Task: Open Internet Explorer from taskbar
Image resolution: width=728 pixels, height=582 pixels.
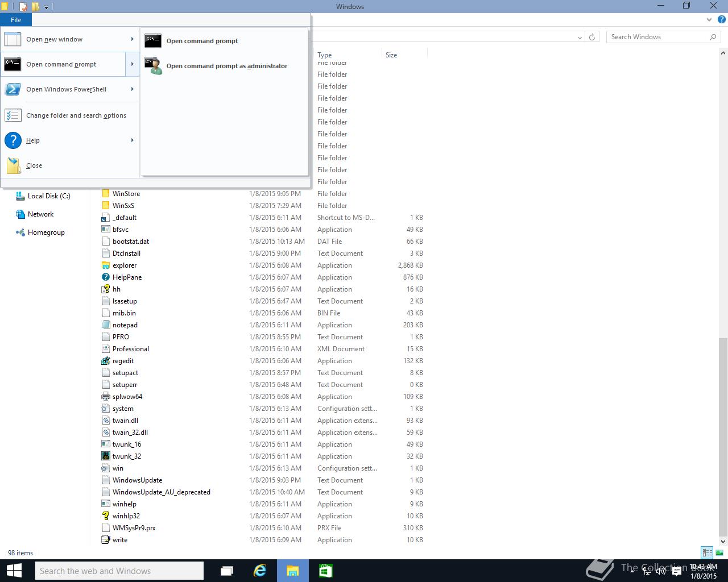Action: 260,571
